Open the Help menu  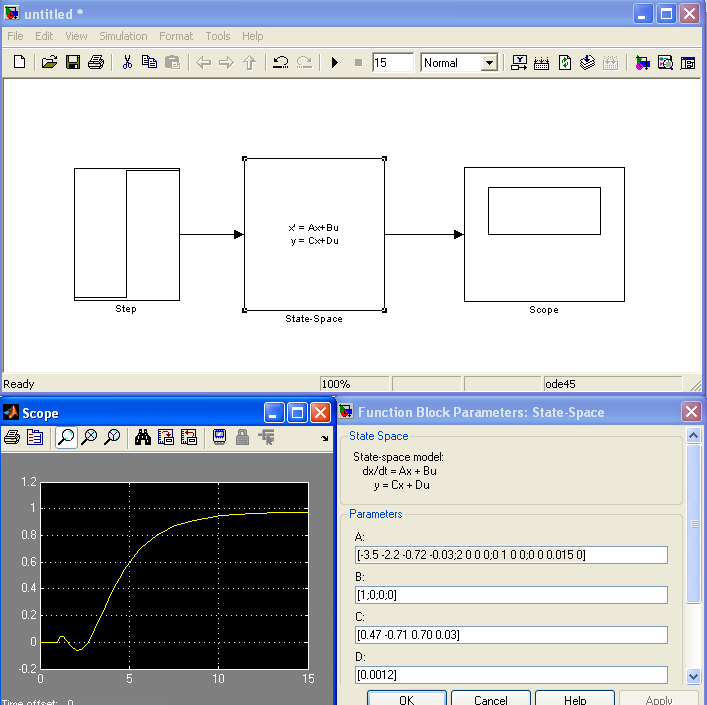click(252, 36)
